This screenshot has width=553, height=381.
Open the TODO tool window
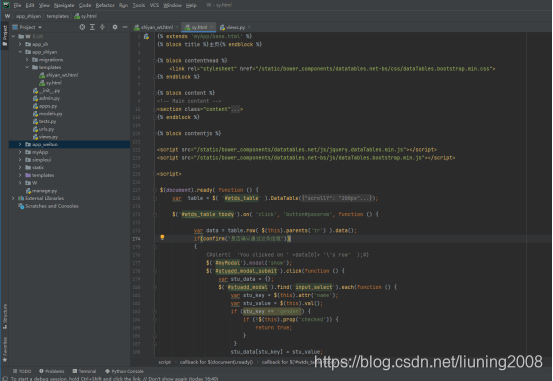pyautogui.click(x=22, y=371)
